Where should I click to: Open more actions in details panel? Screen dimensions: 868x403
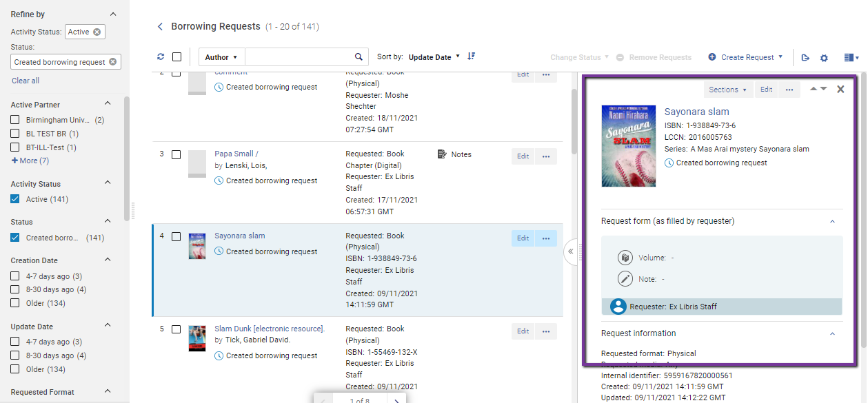pos(789,90)
